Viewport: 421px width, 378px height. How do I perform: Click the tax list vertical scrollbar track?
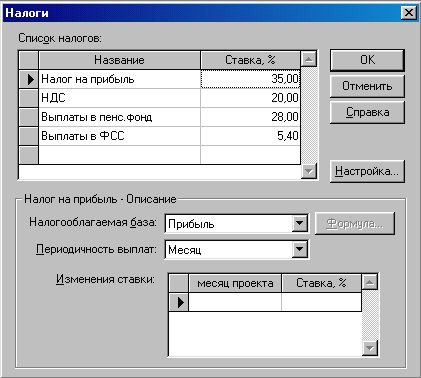[309, 116]
